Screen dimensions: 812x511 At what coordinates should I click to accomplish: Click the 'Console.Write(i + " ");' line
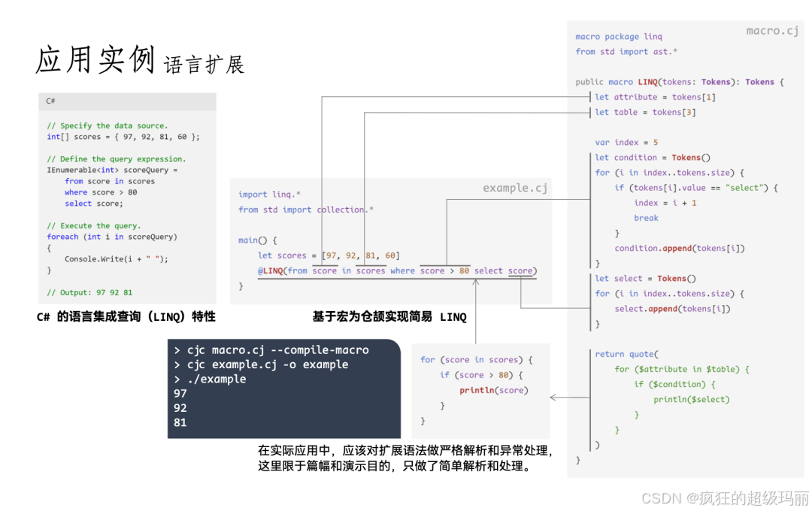pyautogui.click(x=117, y=259)
